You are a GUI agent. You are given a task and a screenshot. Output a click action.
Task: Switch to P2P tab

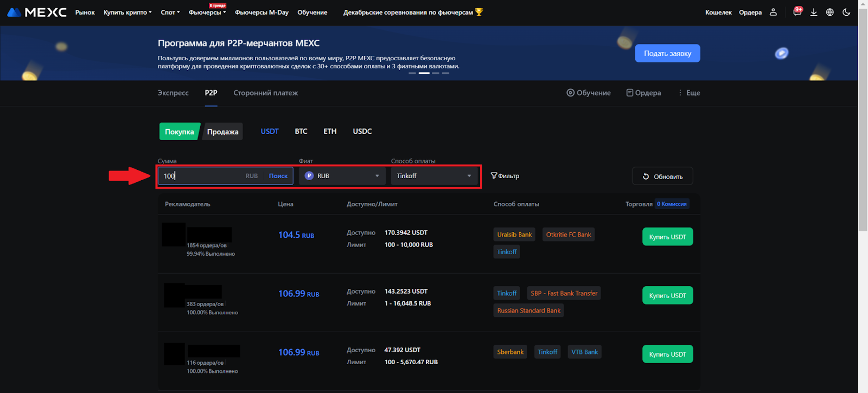click(x=211, y=93)
